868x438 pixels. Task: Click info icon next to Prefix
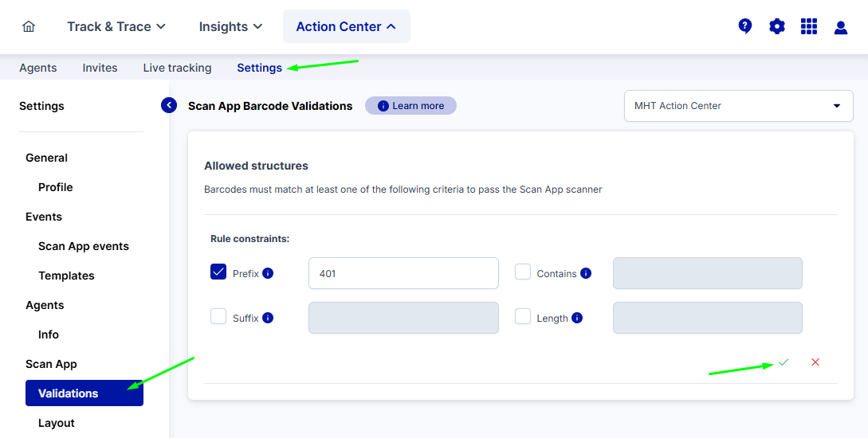click(268, 273)
